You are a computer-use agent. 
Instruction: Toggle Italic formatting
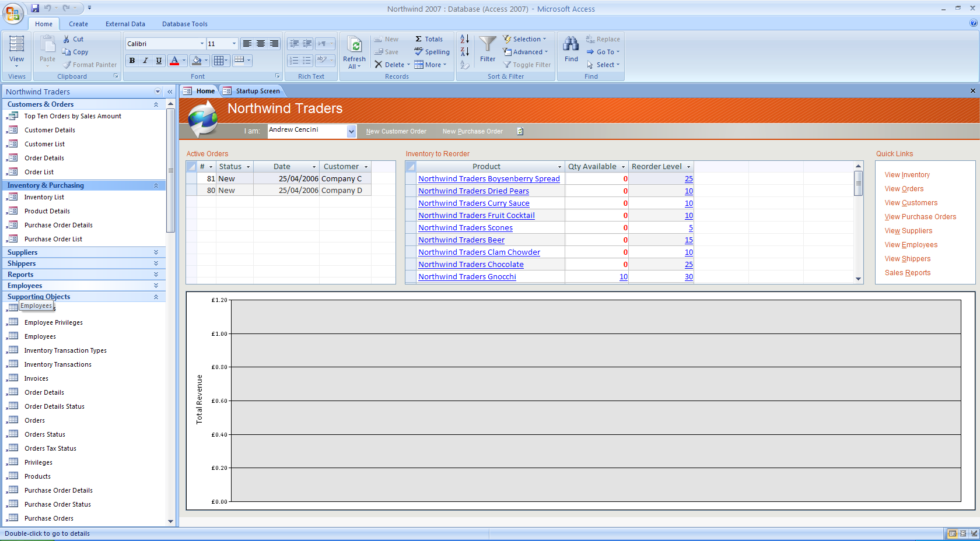pyautogui.click(x=145, y=61)
